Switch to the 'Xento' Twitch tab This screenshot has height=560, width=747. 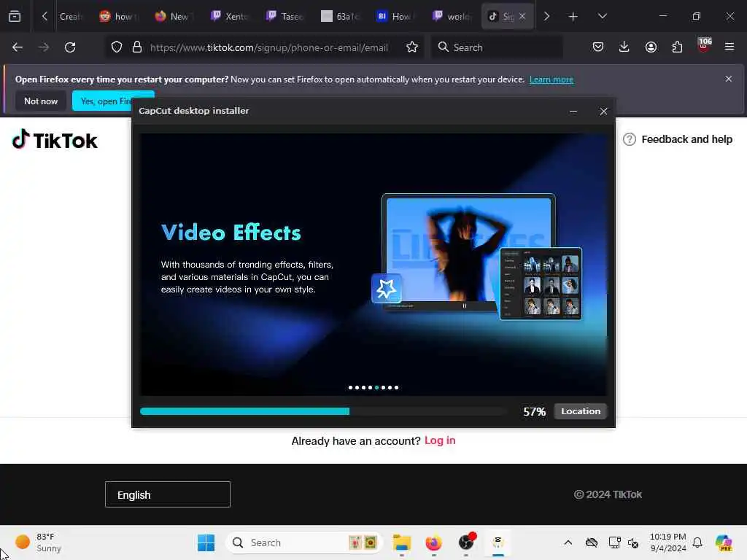pyautogui.click(x=230, y=17)
